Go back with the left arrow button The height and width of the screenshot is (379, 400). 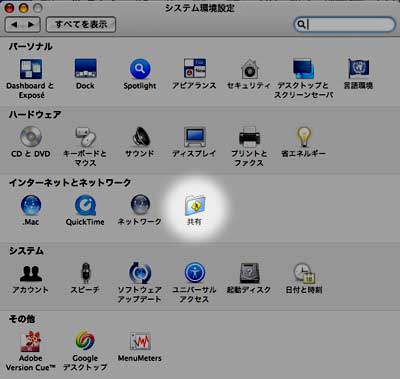[14, 24]
